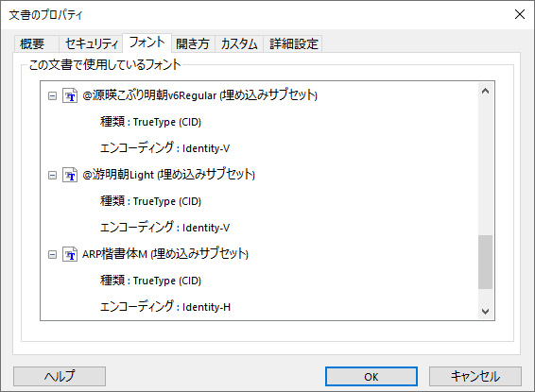Open the 開き方 tab

193,43
